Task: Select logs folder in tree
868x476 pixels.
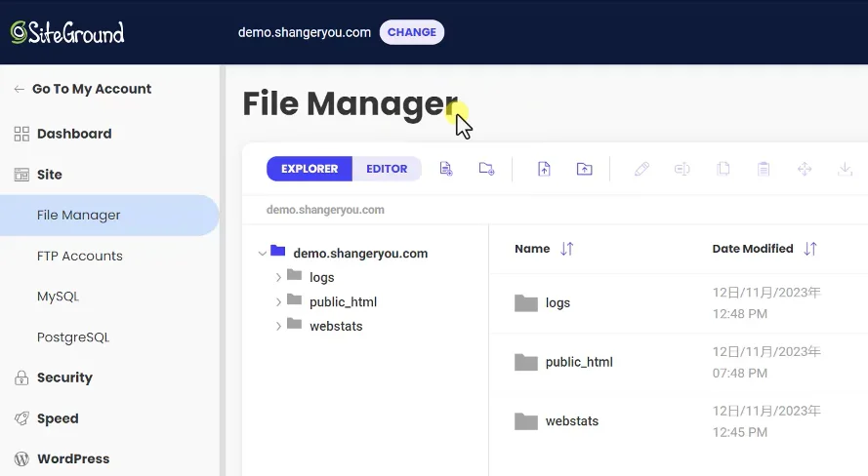Action: (x=321, y=278)
